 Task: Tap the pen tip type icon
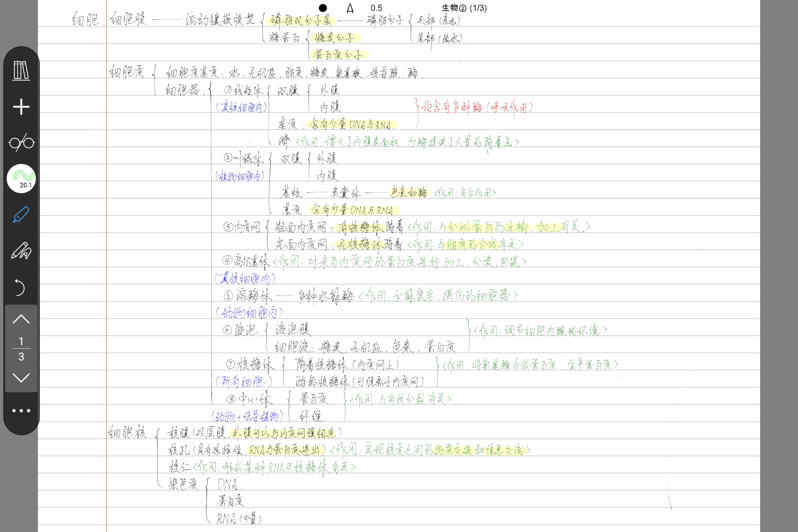pyautogui.click(x=350, y=8)
